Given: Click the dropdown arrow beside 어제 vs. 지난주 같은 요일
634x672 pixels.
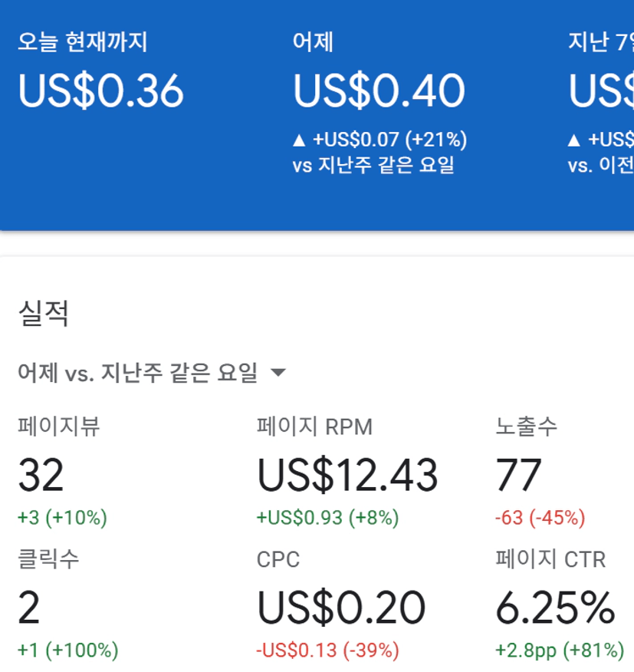Looking at the screenshot, I should [x=278, y=374].
